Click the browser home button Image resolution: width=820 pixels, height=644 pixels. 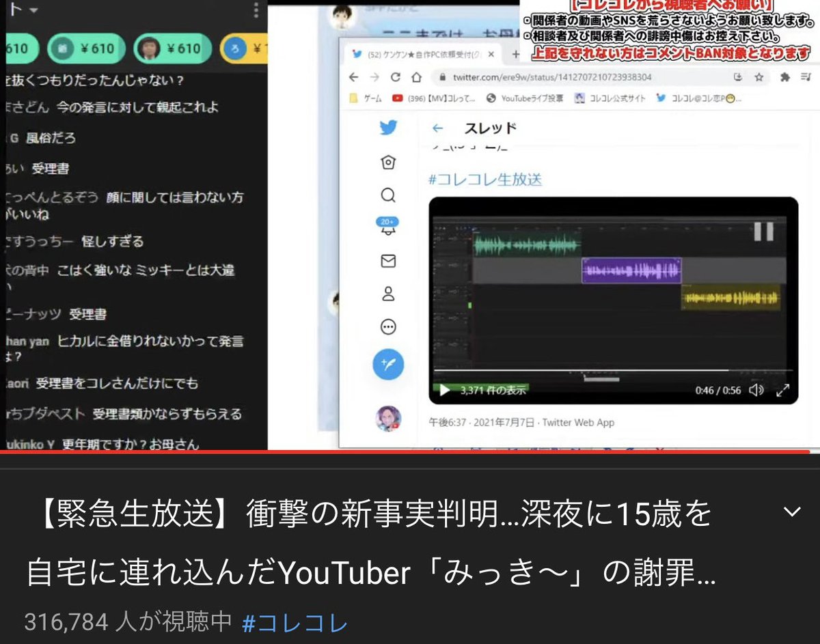[415, 77]
